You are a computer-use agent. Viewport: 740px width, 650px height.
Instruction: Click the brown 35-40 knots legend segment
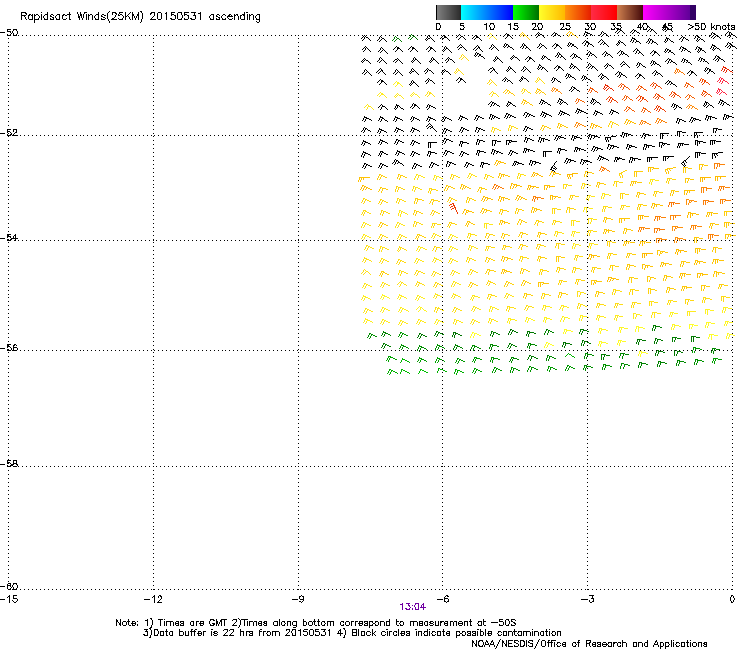630,12
